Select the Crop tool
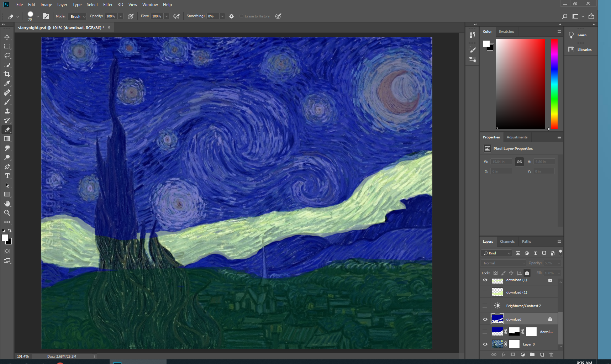 tap(7, 74)
